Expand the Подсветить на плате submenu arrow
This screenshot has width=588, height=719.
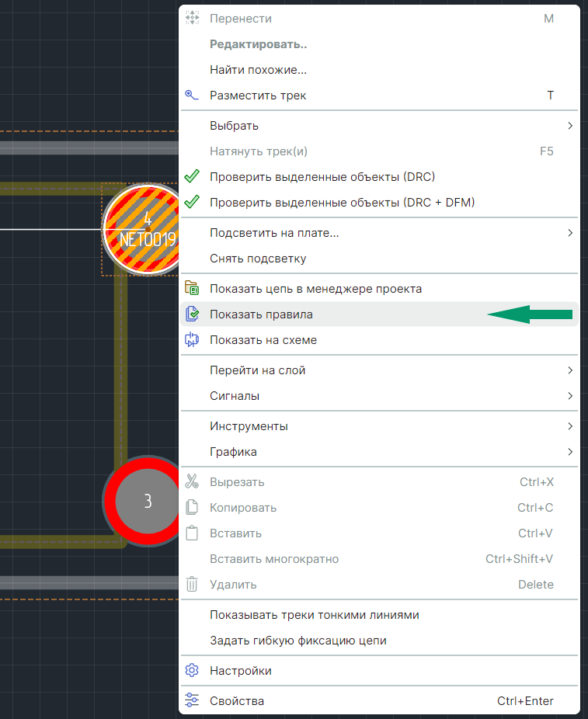pos(570,232)
